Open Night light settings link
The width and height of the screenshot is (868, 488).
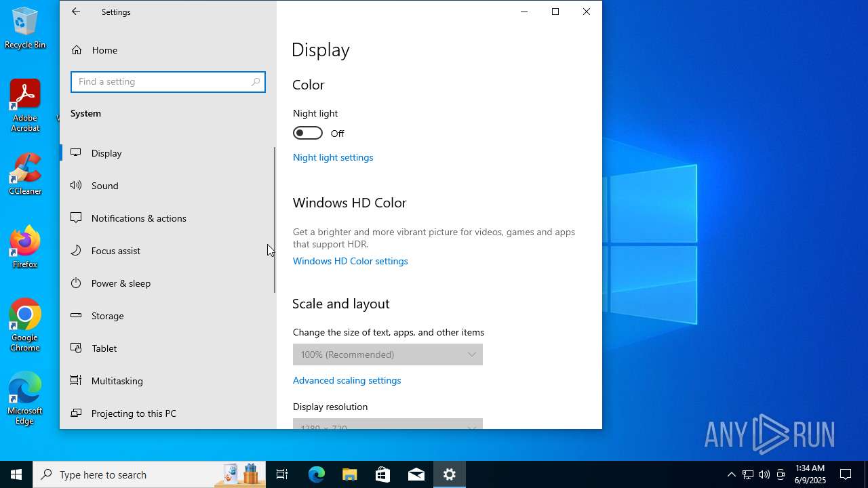click(x=333, y=157)
